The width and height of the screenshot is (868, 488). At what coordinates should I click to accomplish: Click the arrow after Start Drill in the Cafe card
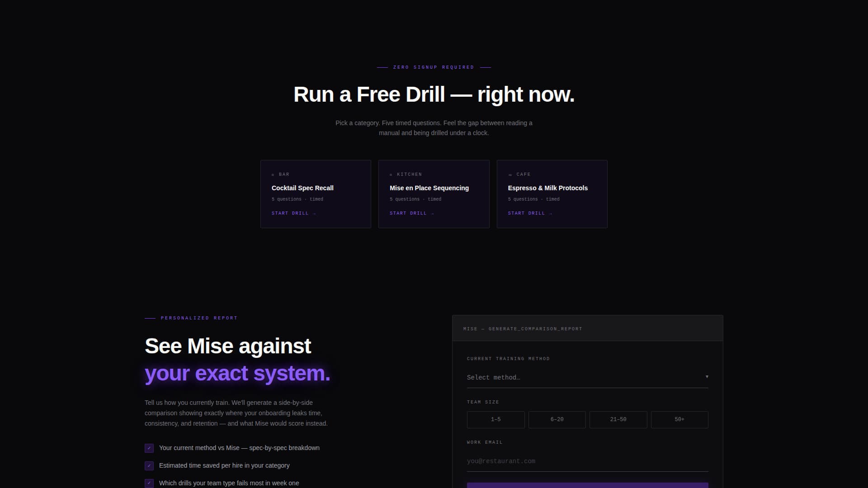coord(551,213)
